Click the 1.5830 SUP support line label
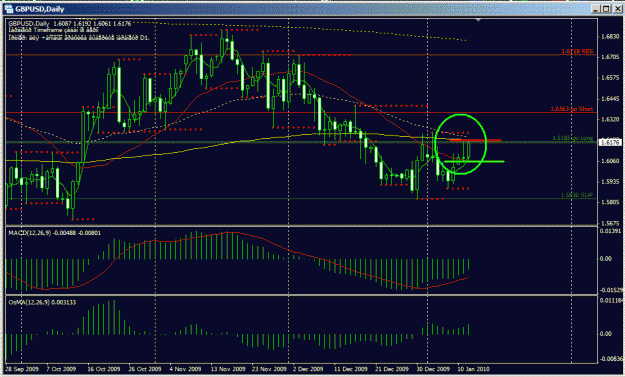 (577, 195)
